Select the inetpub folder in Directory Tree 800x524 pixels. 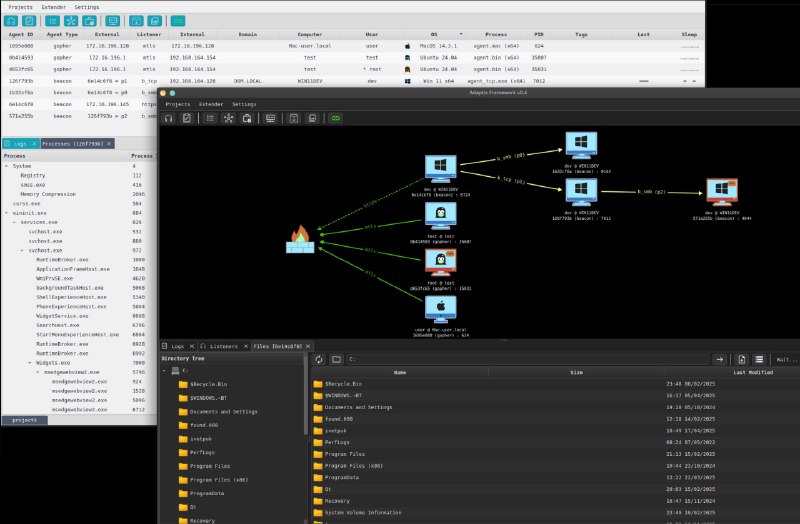coord(201,439)
